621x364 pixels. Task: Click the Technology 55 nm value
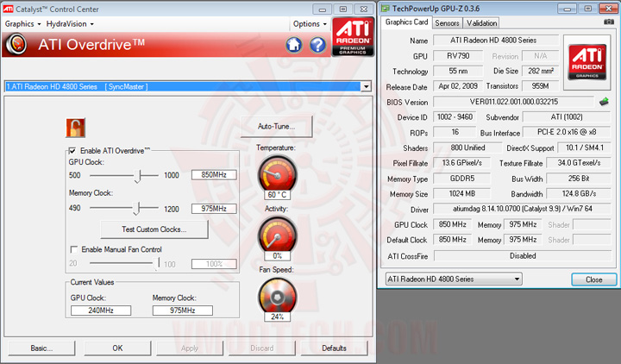coord(458,71)
